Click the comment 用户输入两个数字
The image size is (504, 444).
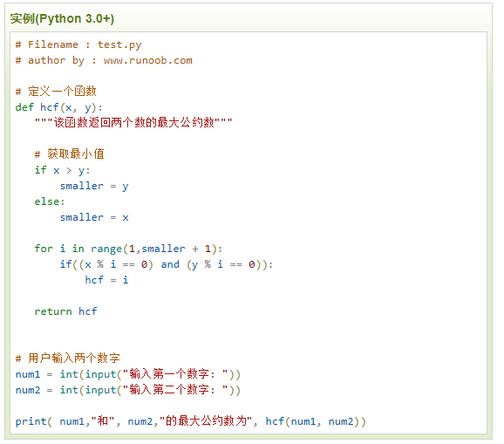(x=68, y=359)
